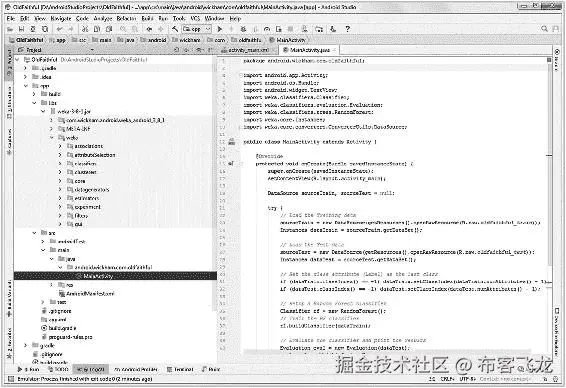
Task: Open the run configuration 'app' dropdown
Action: [197, 29]
